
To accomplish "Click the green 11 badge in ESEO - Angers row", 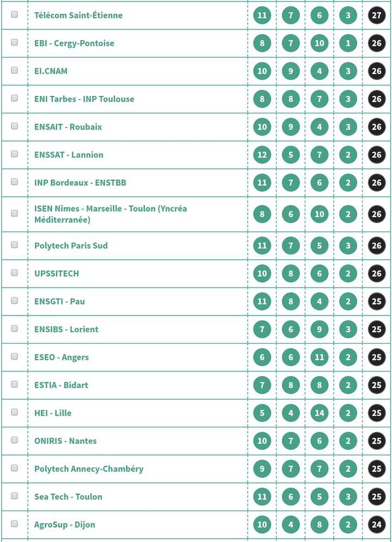I will (320, 357).
